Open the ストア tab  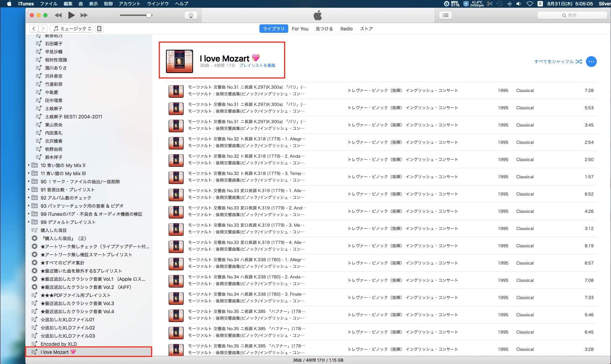click(366, 29)
